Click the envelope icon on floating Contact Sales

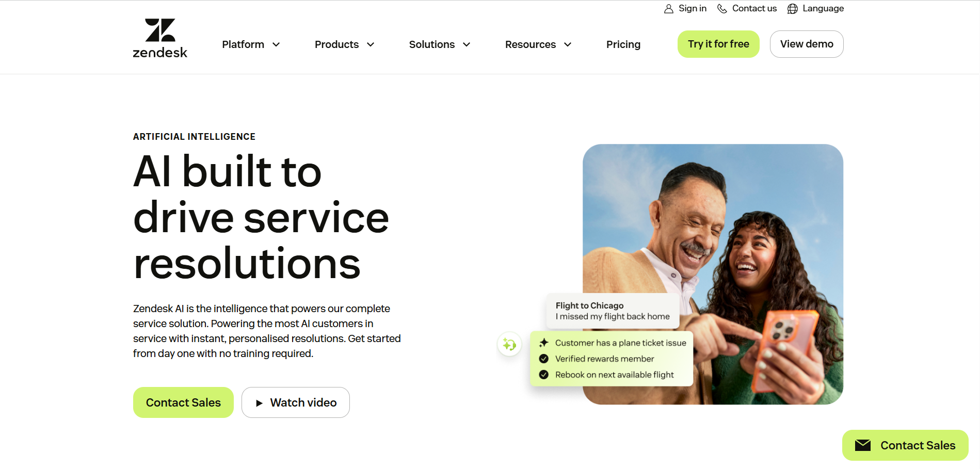863,445
